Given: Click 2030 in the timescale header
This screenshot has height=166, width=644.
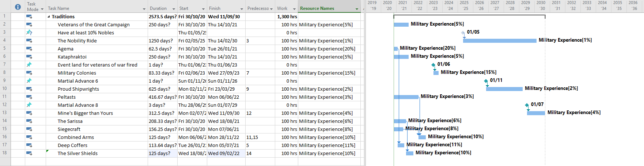Looking at the screenshot, I should tap(541, 3).
